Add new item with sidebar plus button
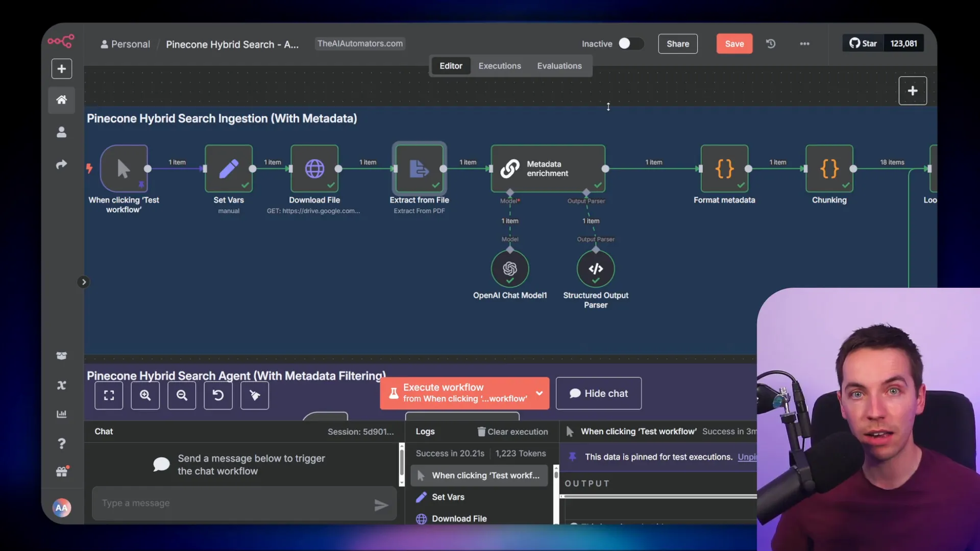The width and height of the screenshot is (980, 551). (61, 69)
